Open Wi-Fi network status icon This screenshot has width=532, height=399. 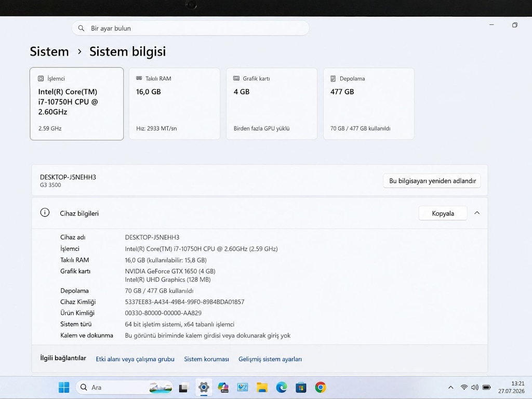point(464,387)
